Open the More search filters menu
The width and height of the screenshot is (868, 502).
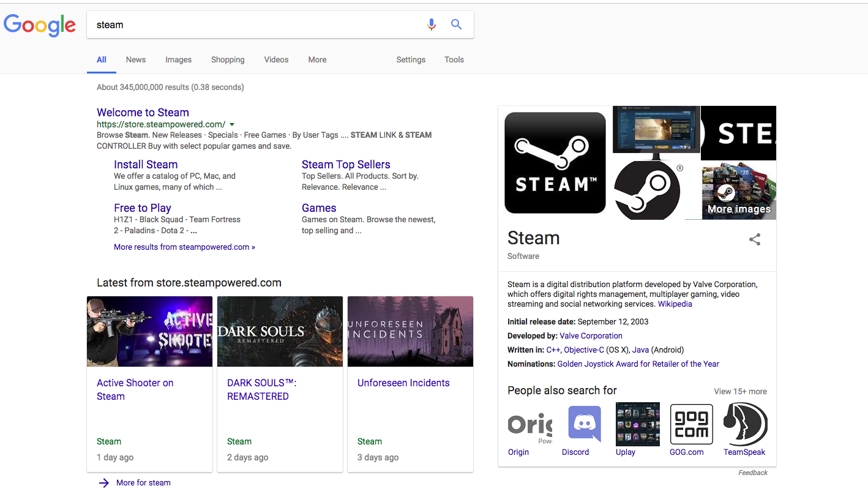[x=317, y=60]
